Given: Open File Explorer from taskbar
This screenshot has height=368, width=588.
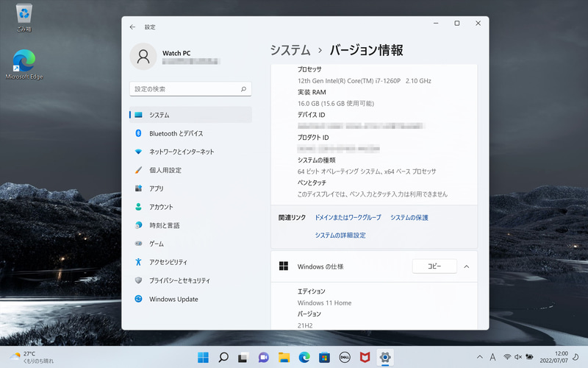Looking at the screenshot, I should point(284,358).
